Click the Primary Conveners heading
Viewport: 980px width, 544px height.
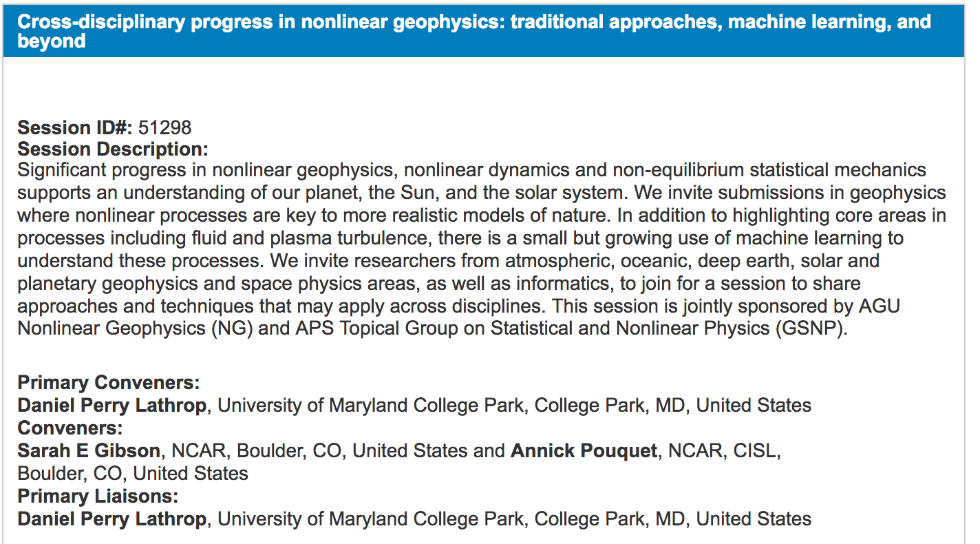(109, 383)
